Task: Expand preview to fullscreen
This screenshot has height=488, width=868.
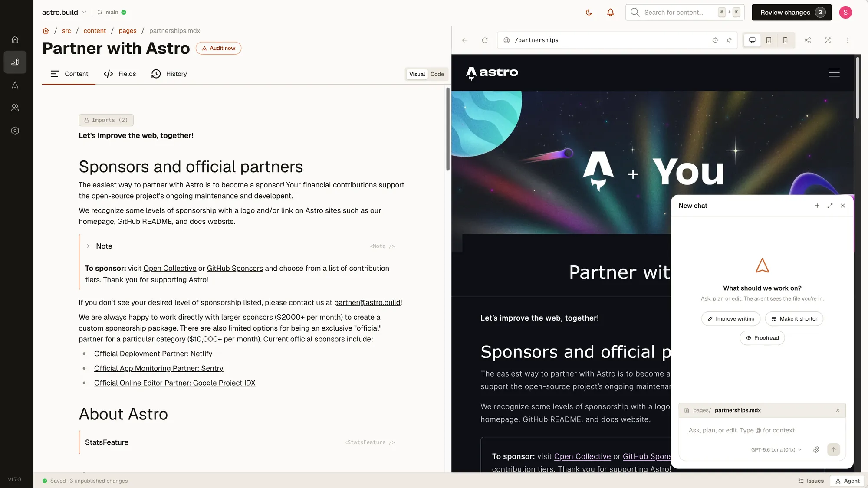Action: [x=828, y=40]
